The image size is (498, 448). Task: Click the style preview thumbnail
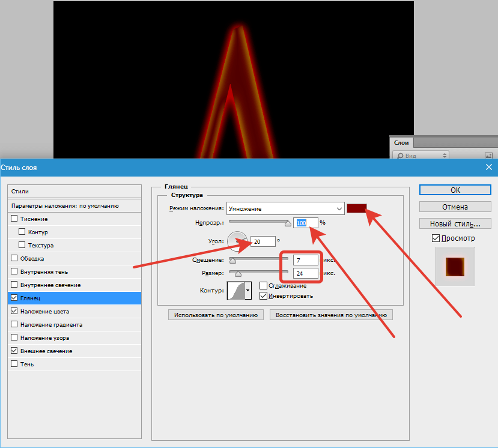coord(455,267)
